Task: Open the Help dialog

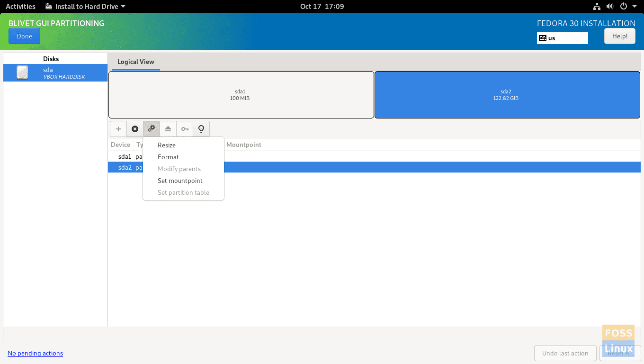Action: [619, 36]
